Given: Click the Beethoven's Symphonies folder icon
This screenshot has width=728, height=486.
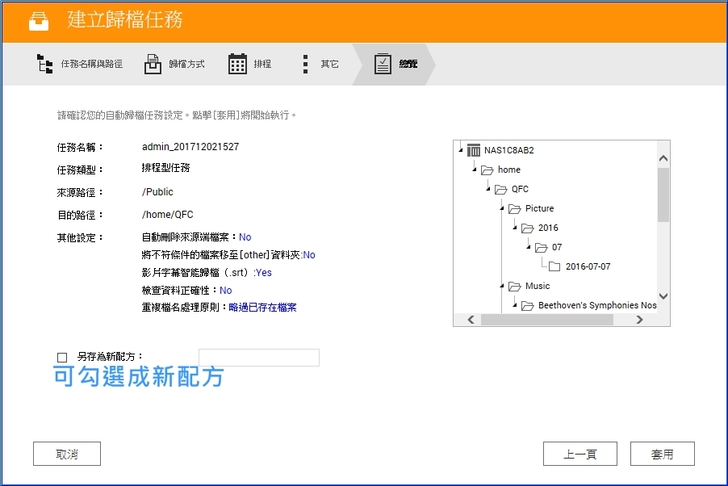Looking at the screenshot, I should tap(527, 306).
